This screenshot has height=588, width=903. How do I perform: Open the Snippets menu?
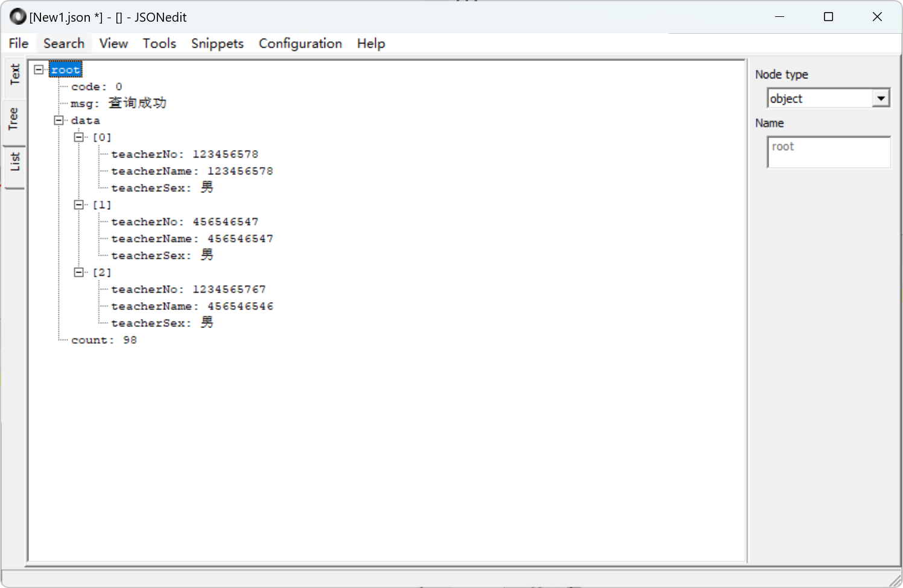217,43
